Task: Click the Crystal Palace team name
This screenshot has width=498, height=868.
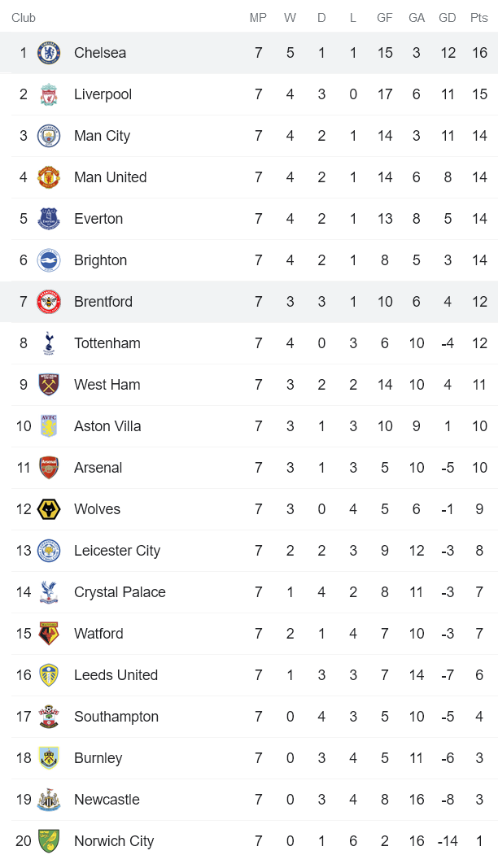Action: pos(120,592)
